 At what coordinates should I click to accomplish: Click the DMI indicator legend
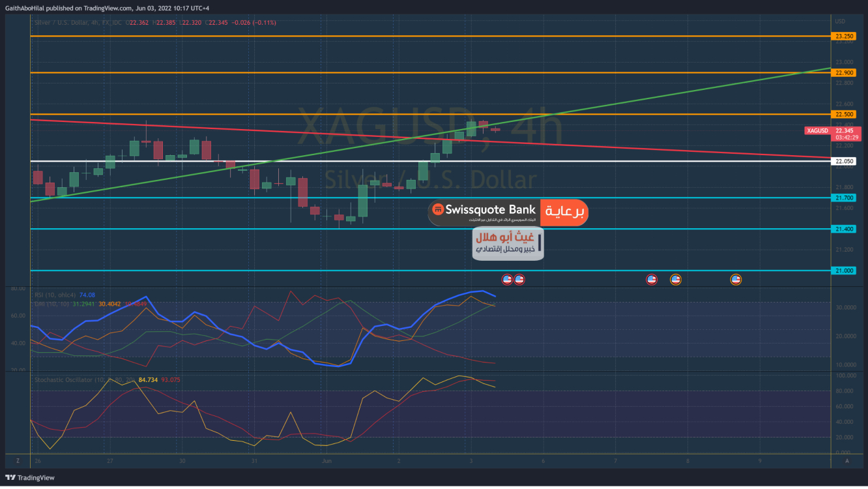pos(52,304)
